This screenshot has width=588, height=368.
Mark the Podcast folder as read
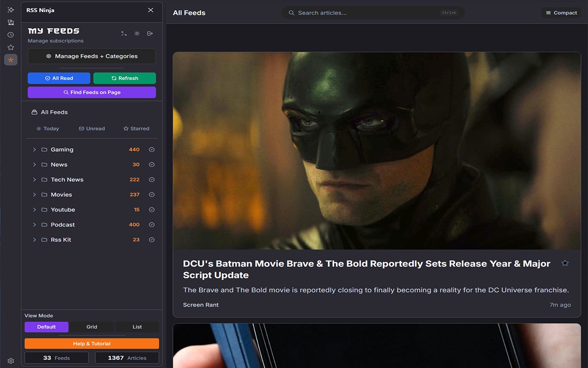(x=152, y=225)
